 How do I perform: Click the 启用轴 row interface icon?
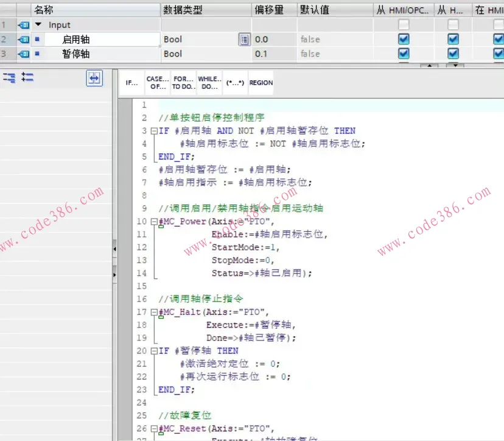click(x=24, y=40)
